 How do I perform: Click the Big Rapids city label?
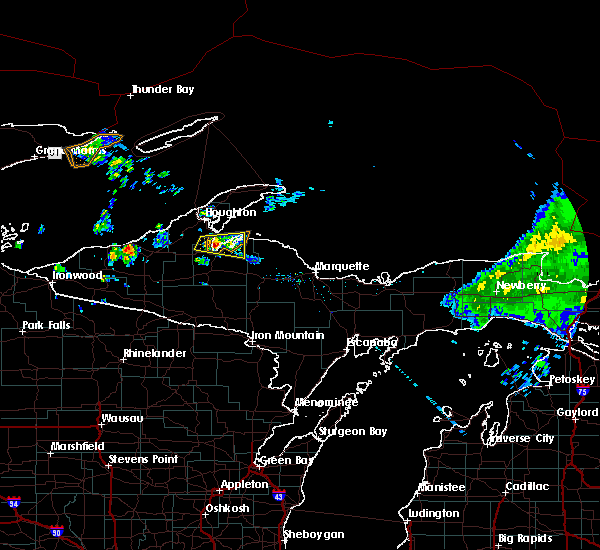point(525,539)
